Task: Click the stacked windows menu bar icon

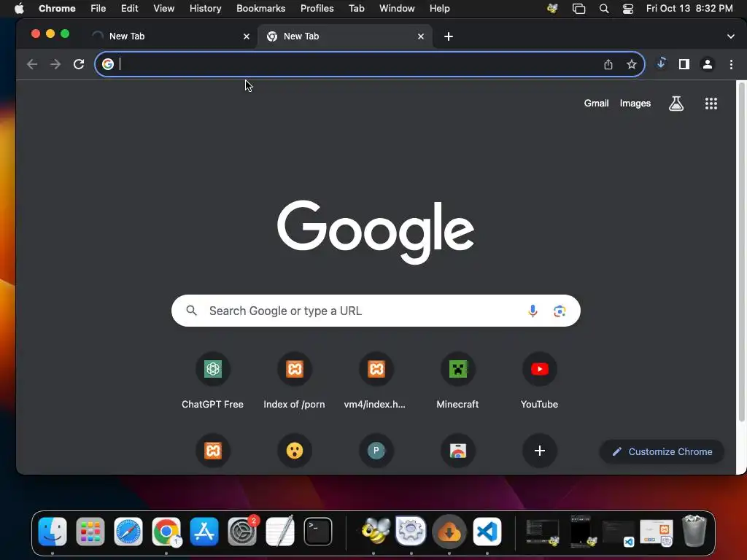Action: pos(578,9)
